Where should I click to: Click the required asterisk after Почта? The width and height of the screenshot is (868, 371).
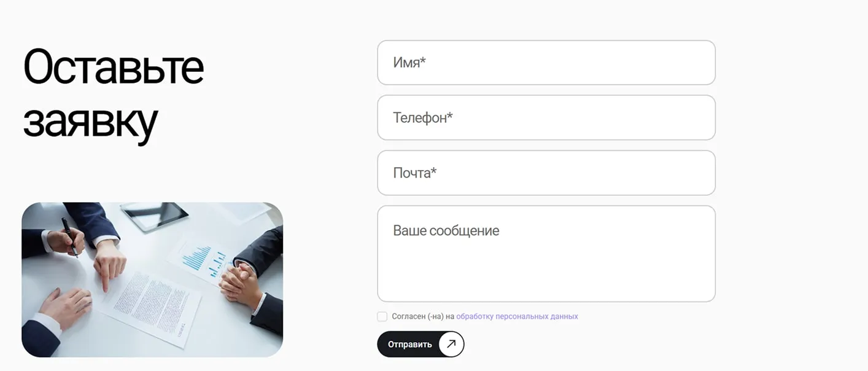(433, 171)
